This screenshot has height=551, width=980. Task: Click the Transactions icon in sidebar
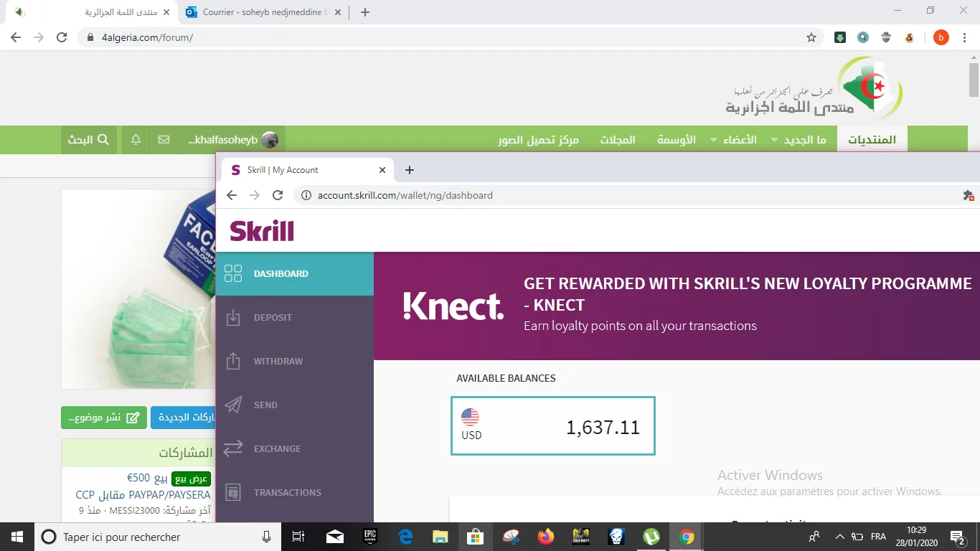click(x=233, y=493)
